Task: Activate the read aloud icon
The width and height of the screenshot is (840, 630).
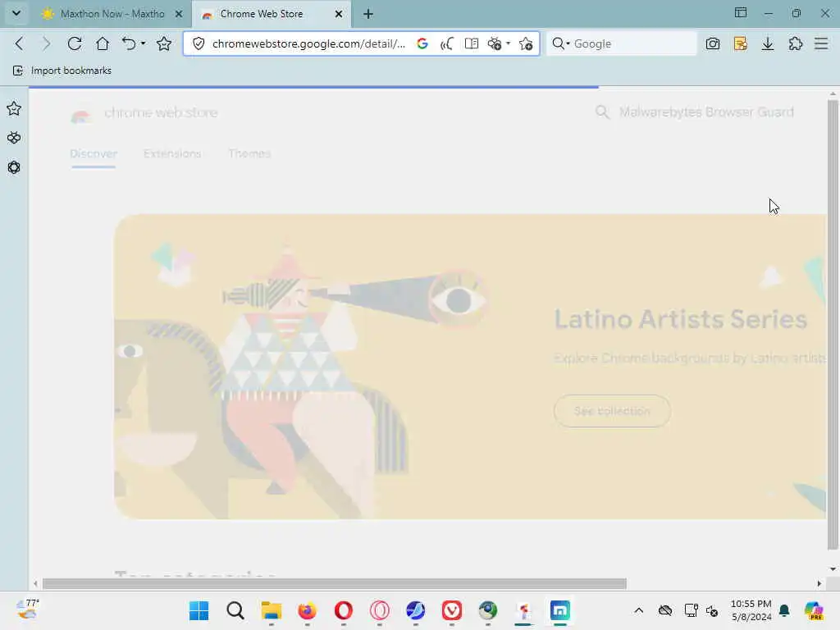Action: (x=447, y=43)
